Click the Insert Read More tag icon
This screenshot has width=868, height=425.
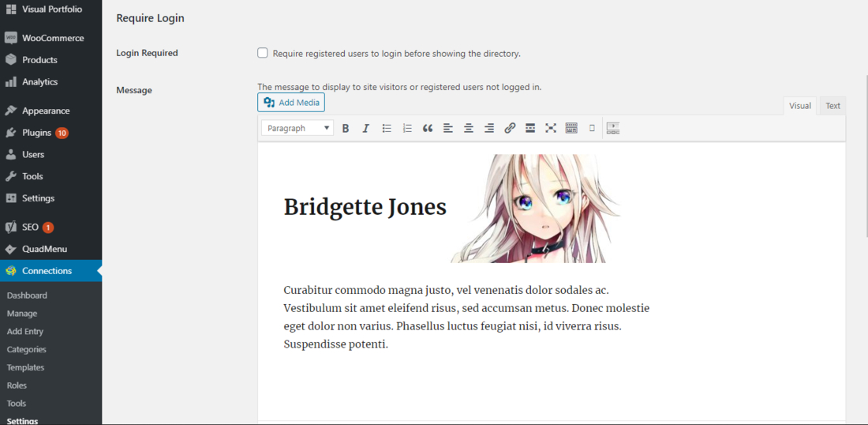pos(530,128)
